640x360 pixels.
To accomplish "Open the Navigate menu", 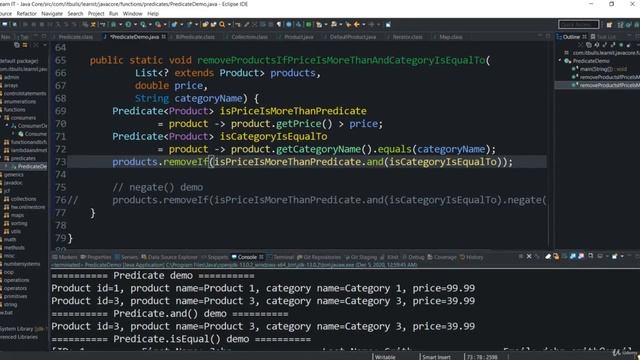I will pos(52,13).
